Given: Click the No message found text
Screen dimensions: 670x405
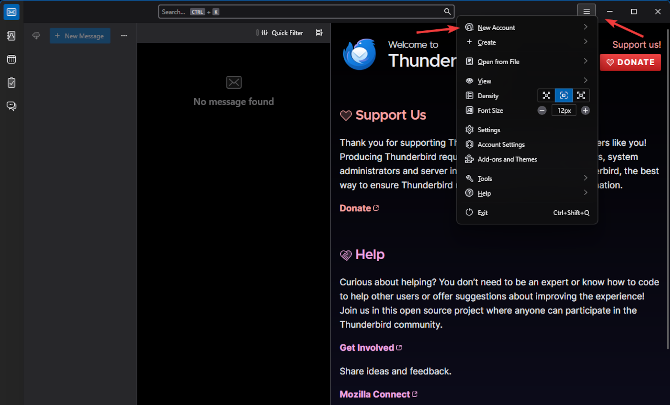Looking at the screenshot, I should point(234,102).
